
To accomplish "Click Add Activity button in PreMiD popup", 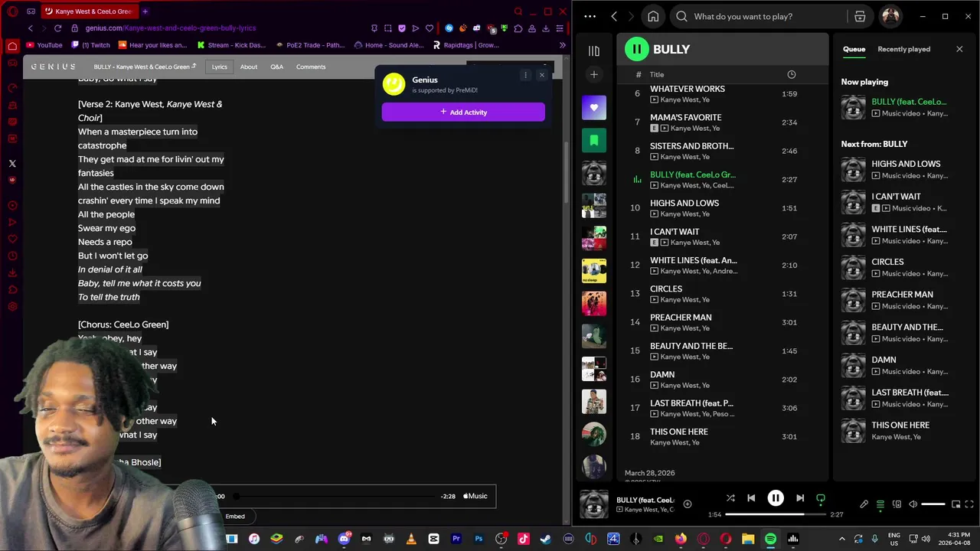I will coord(463,112).
